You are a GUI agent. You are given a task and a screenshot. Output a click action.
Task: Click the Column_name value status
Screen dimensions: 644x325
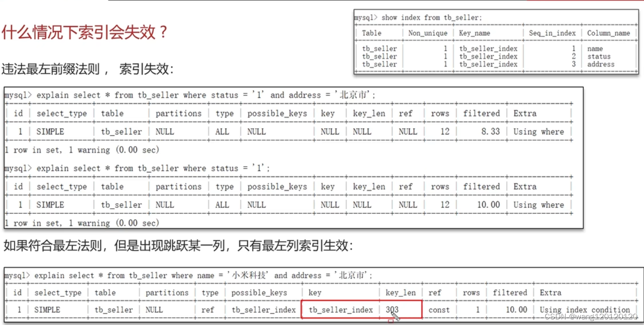pyautogui.click(x=599, y=57)
